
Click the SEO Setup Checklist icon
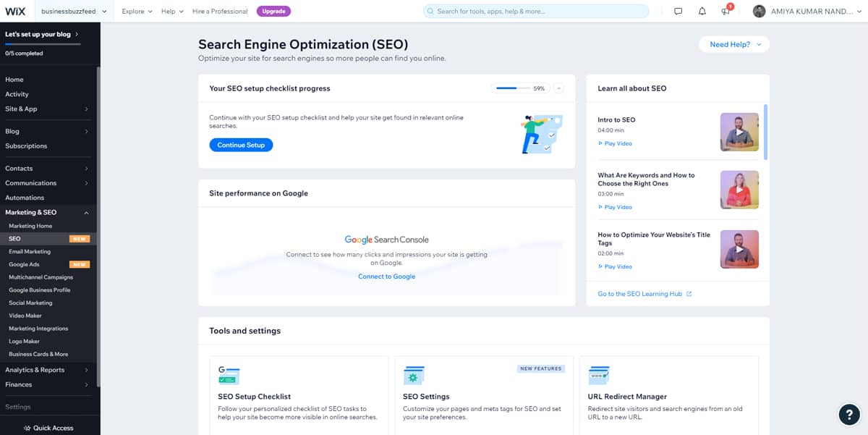tap(229, 375)
